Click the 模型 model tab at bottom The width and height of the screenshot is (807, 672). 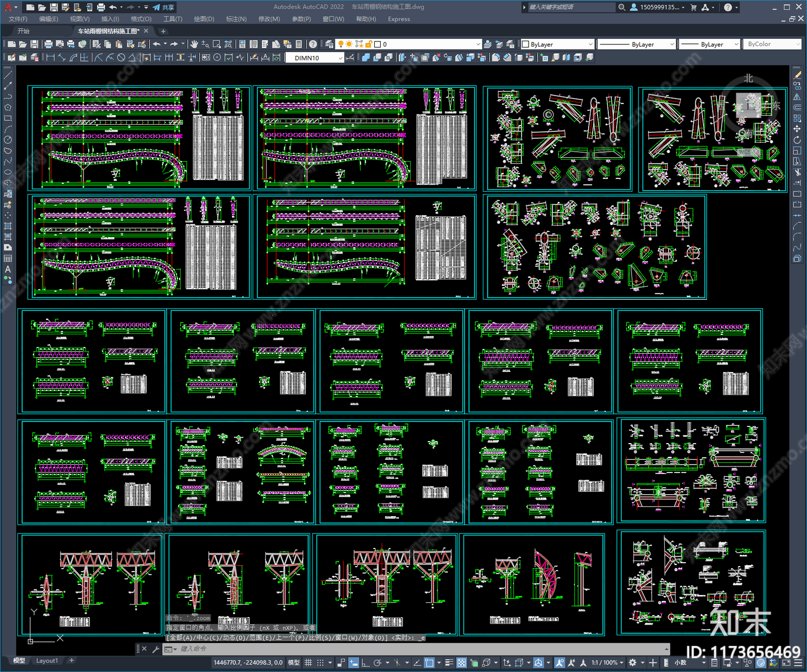(19, 660)
